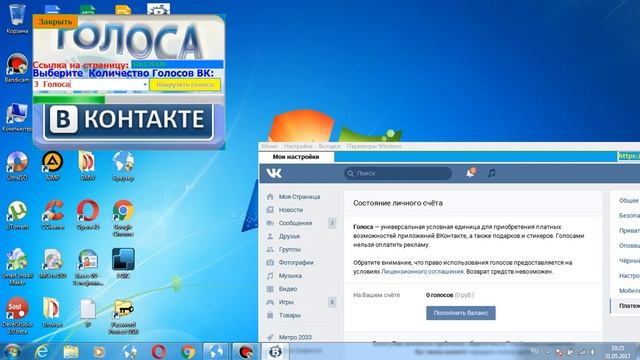The height and width of the screenshot is (360, 640).
Task: Launch Chrome from the taskbar
Action: [188, 351]
